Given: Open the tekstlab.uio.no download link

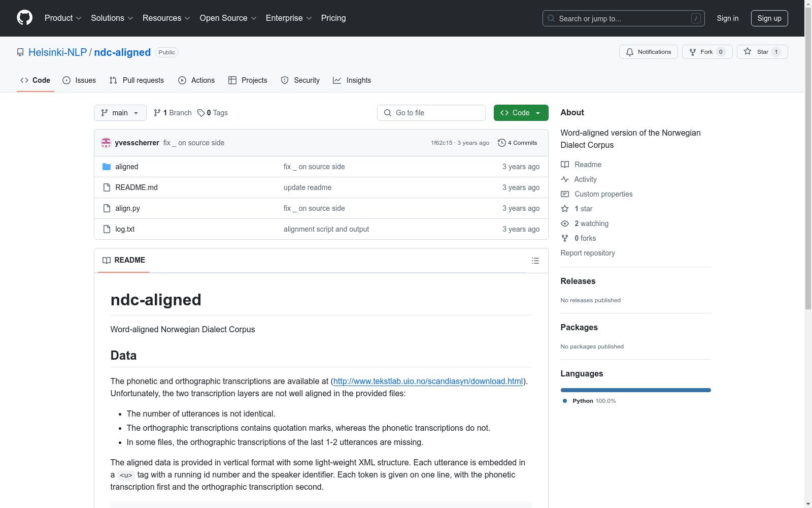Looking at the screenshot, I should (428, 381).
